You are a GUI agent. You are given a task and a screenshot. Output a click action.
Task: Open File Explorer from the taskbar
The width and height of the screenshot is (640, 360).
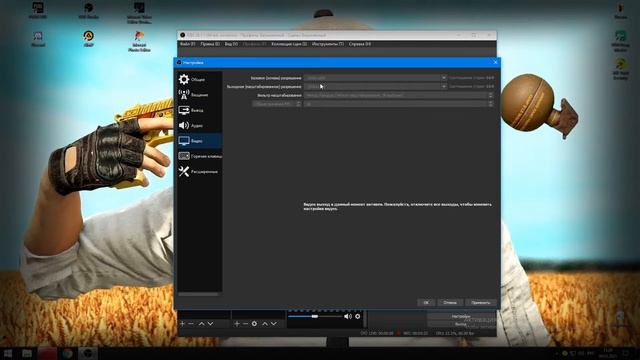coord(27,353)
